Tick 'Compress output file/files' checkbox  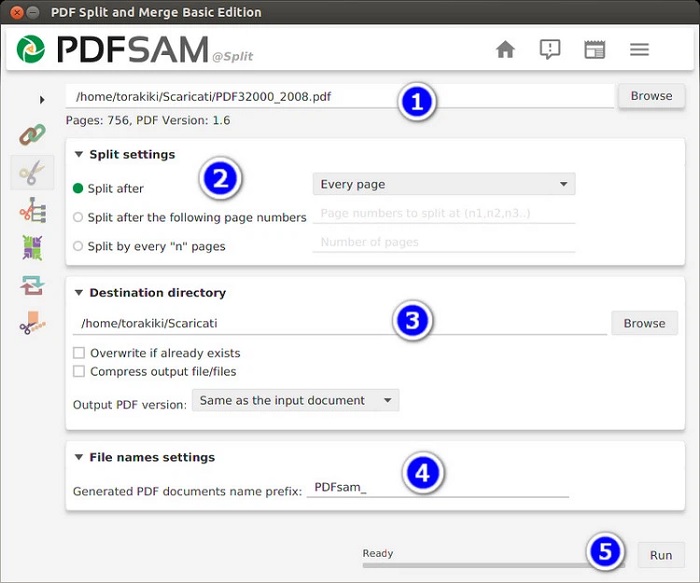(79, 371)
